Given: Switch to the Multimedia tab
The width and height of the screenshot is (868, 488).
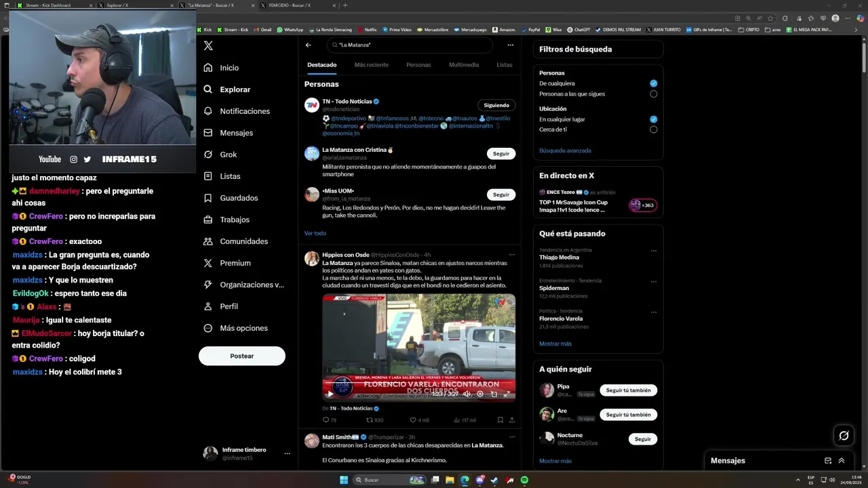Looking at the screenshot, I should pyautogui.click(x=464, y=65).
